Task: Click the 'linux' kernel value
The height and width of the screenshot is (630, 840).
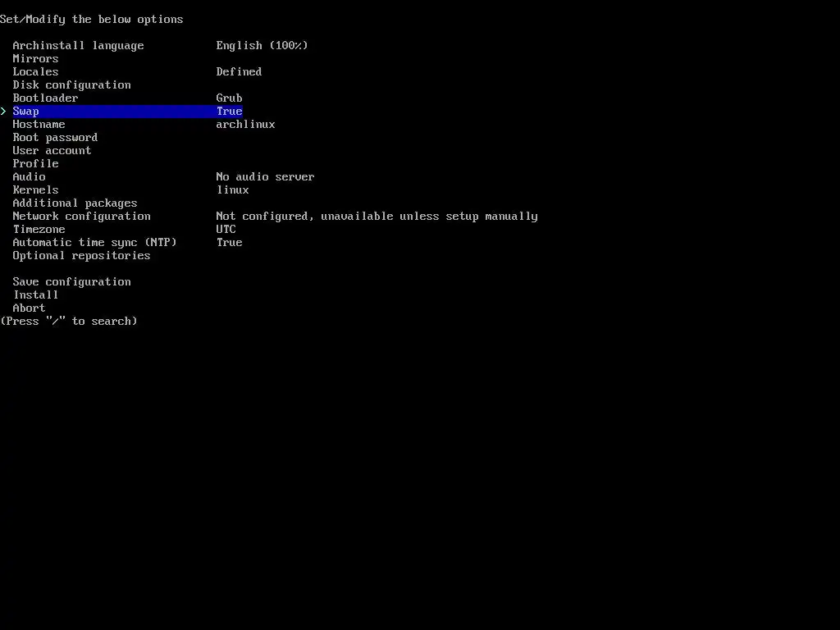Action: click(232, 189)
